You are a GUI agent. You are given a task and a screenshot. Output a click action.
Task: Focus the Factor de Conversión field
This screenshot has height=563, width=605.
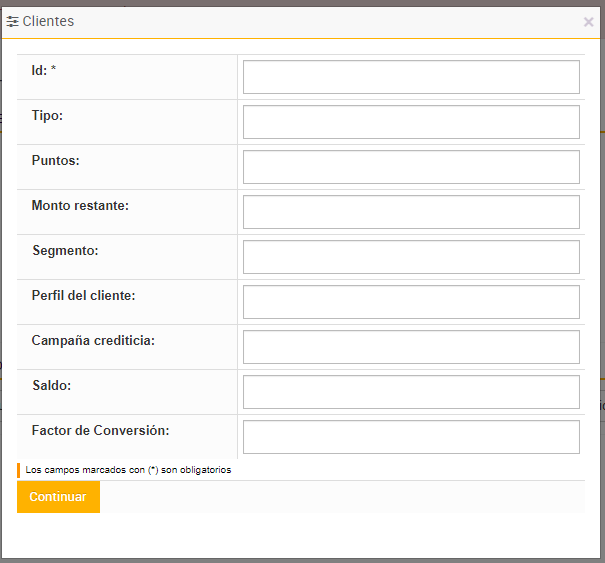click(x=411, y=437)
